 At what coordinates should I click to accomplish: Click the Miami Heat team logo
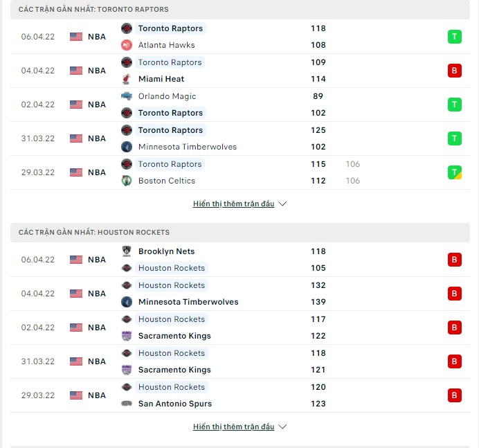point(127,79)
